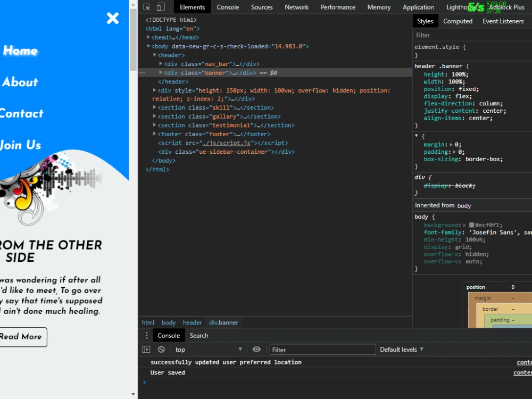Select body in the breadcrumb bar

(x=168, y=322)
